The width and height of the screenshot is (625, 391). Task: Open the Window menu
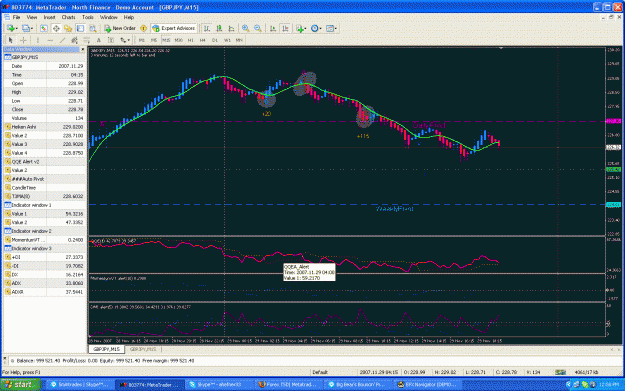coord(108,18)
